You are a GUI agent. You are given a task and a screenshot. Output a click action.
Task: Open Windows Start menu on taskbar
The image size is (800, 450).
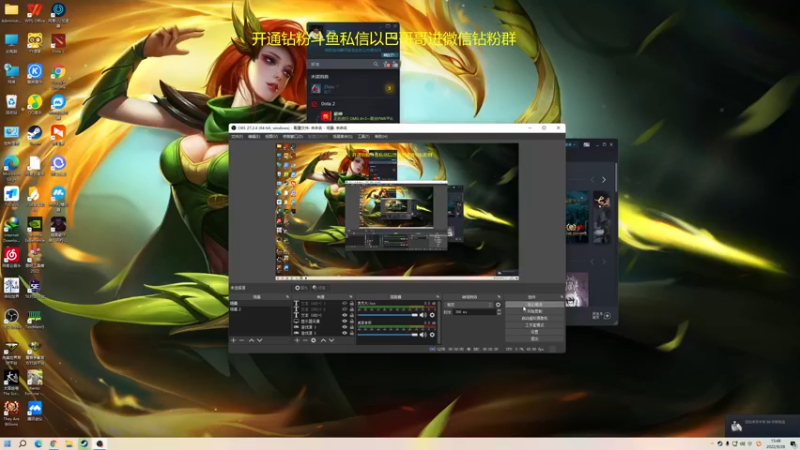tap(7, 444)
